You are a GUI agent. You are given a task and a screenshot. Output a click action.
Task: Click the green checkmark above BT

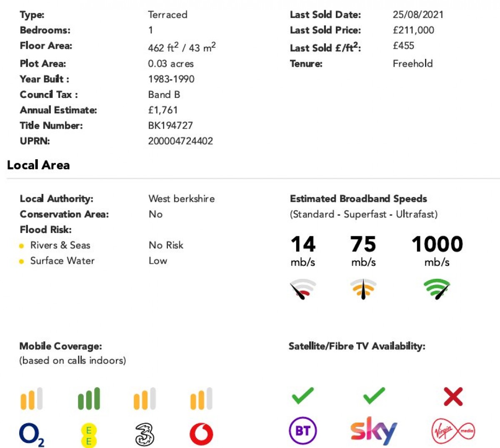pyautogui.click(x=303, y=395)
